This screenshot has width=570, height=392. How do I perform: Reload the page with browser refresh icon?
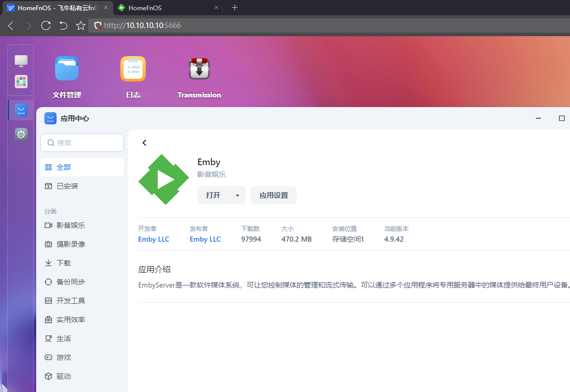click(x=46, y=25)
